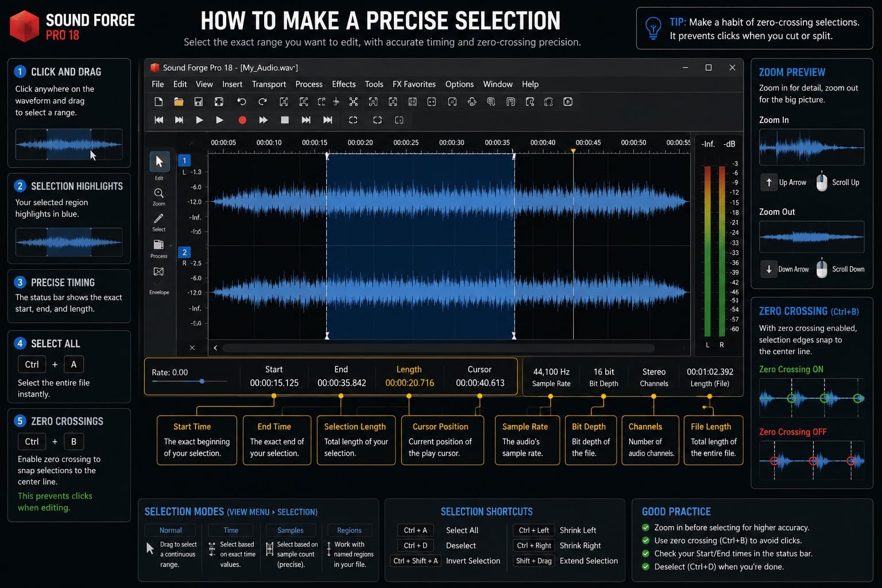
Task: Jump to the start with the rewind-to-beginning button
Action: point(159,120)
